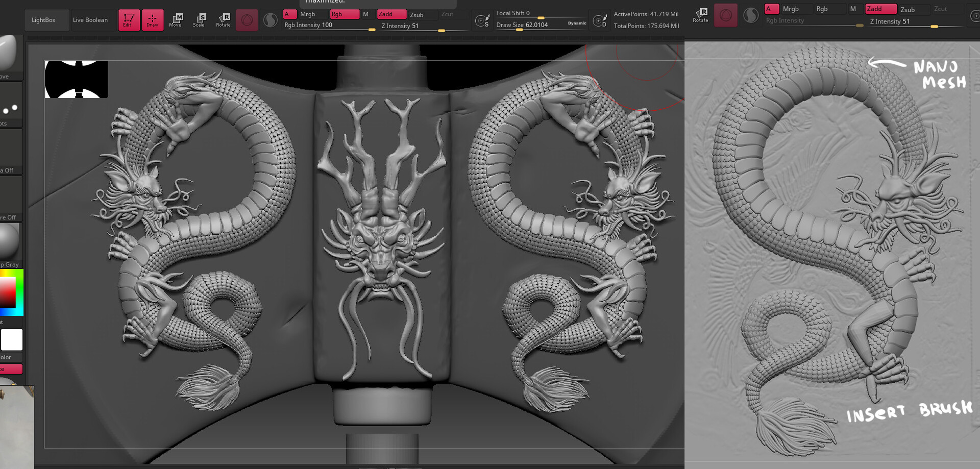Toggle the Sculptris Pro icon
This screenshot has height=469, width=980.
click(x=247, y=19)
